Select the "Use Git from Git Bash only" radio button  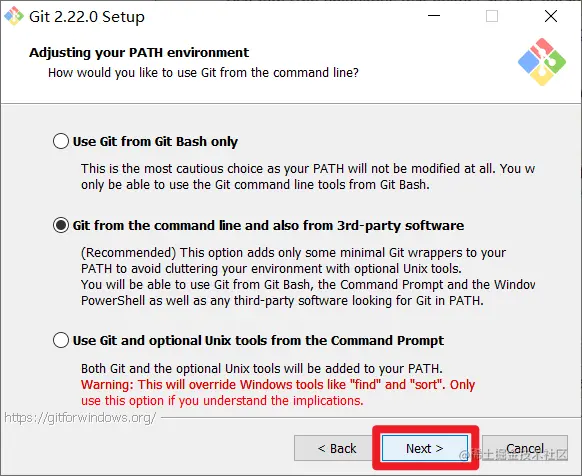tap(61, 141)
